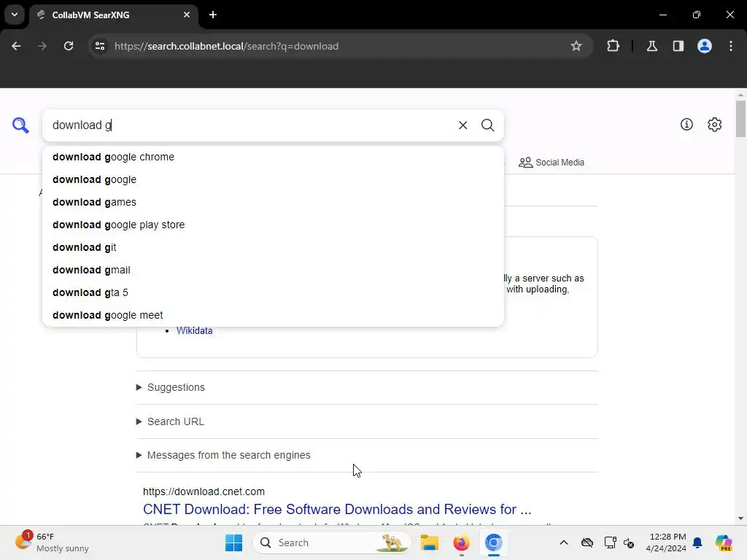Screen dimensions: 747x560
Task: Expand the Search URL section
Action: tap(170, 421)
